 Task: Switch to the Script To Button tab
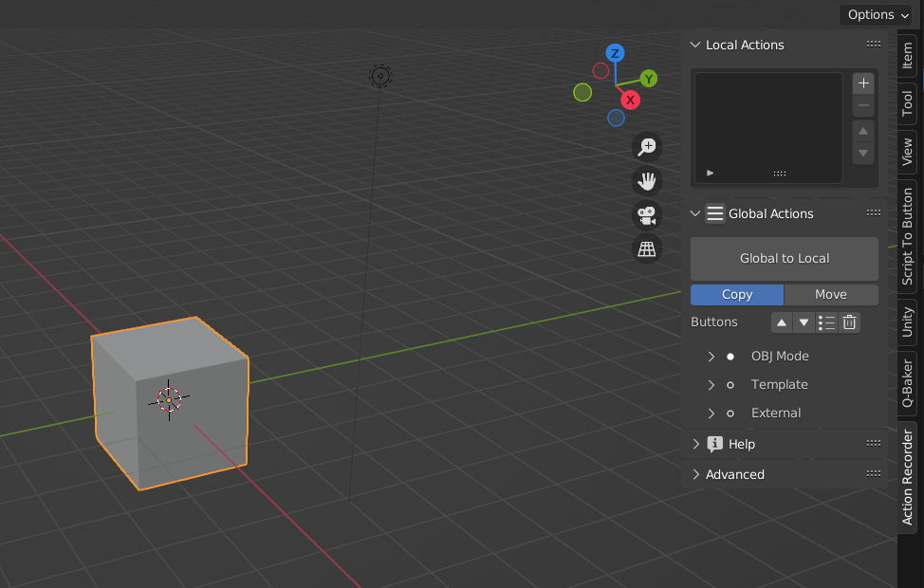tap(908, 236)
